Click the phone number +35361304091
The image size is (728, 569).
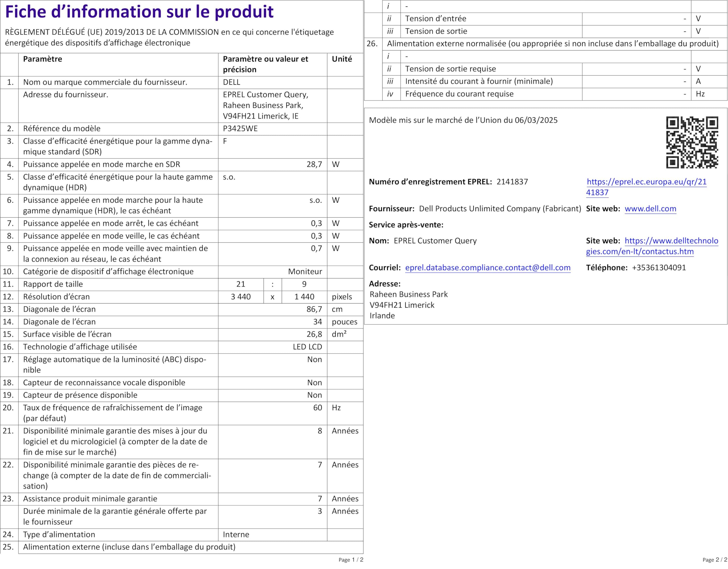[659, 268]
